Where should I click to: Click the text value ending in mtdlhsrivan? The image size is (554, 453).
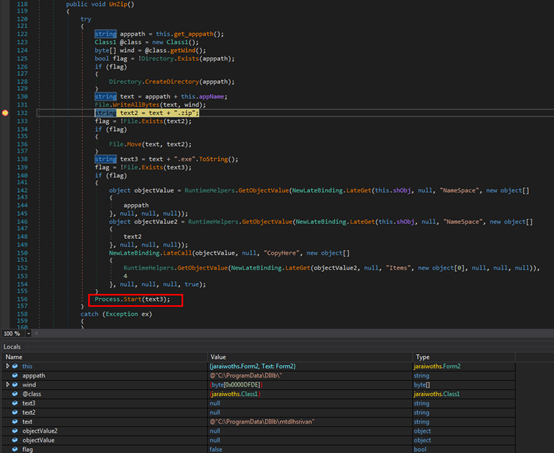pyautogui.click(x=262, y=421)
